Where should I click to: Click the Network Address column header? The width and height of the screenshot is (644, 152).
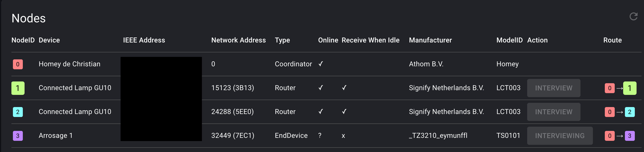tap(238, 40)
